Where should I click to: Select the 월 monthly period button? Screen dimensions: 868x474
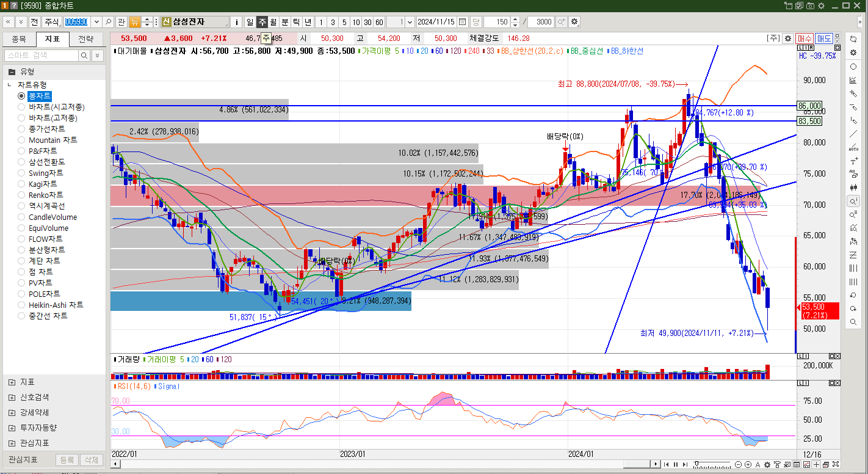click(273, 22)
